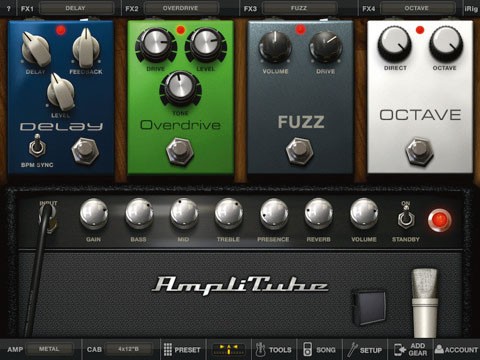Viewport: 480px width, 360px height.
Task: Open the FX1 Delay effect selector
Action: (76, 8)
